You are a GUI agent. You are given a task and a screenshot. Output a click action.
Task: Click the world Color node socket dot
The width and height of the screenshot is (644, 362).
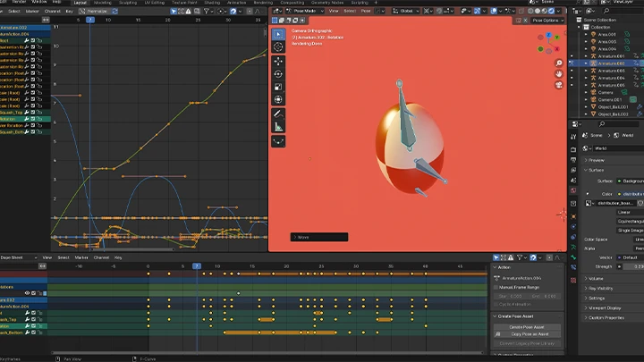click(x=620, y=194)
